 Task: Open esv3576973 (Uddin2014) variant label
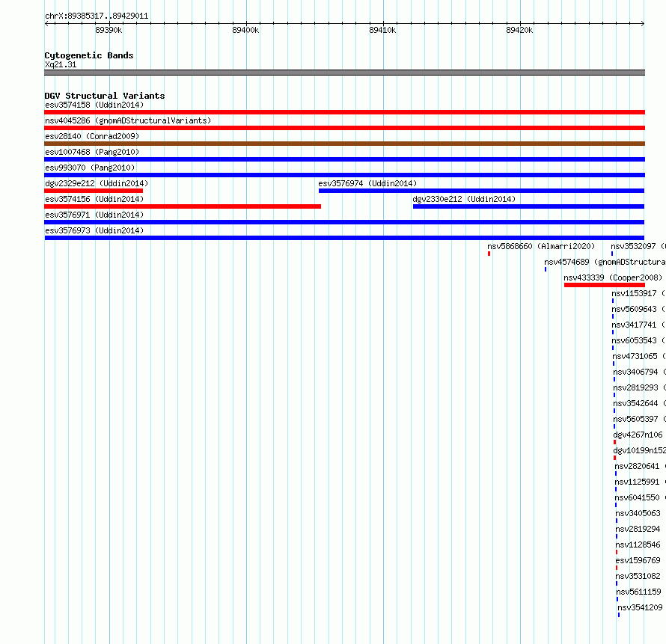pos(94,230)
